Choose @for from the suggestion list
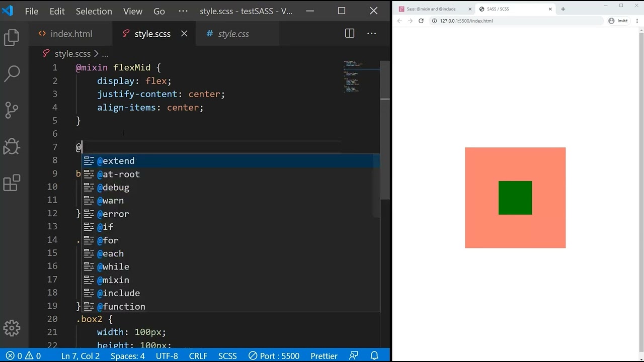Viewport: 644px width, 362px height. coord(231,240)
